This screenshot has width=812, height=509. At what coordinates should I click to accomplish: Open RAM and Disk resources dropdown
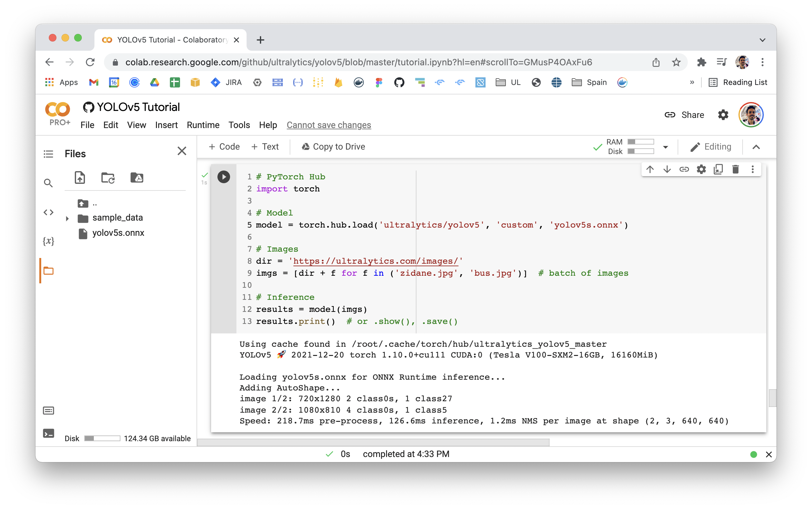[x=665, y=147]
